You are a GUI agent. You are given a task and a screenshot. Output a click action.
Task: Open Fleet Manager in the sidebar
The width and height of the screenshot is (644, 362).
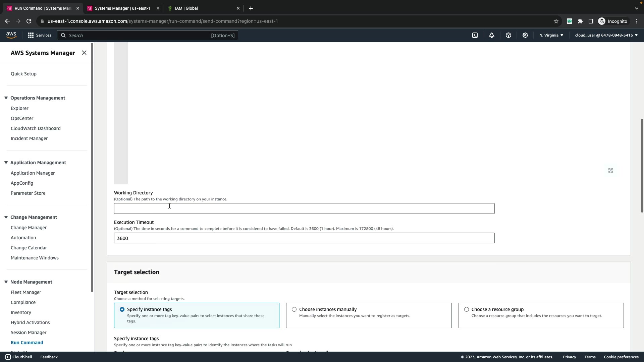click(26, 292)
